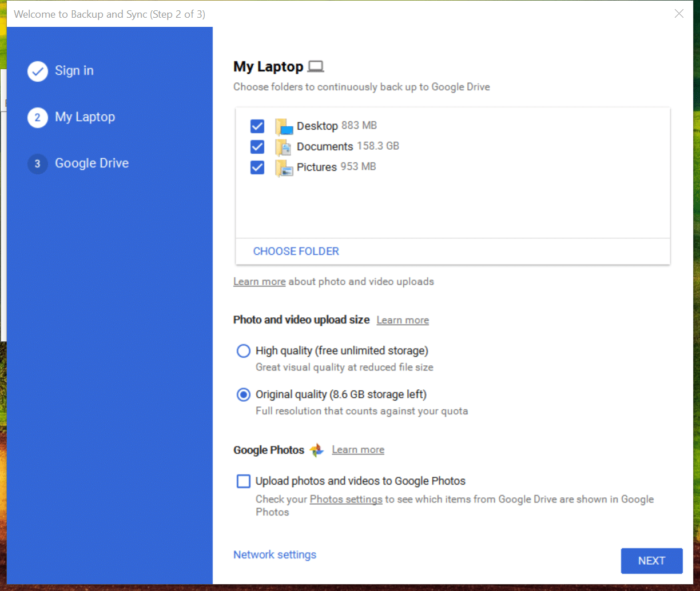Click the Desktop folder name
The image size is (700, 591).
coord(317,126)
